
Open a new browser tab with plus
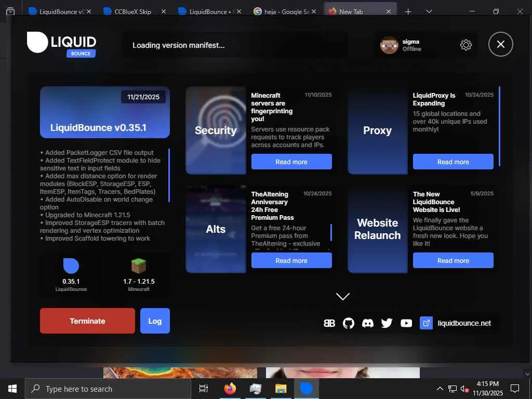click(x=408, y=11)
